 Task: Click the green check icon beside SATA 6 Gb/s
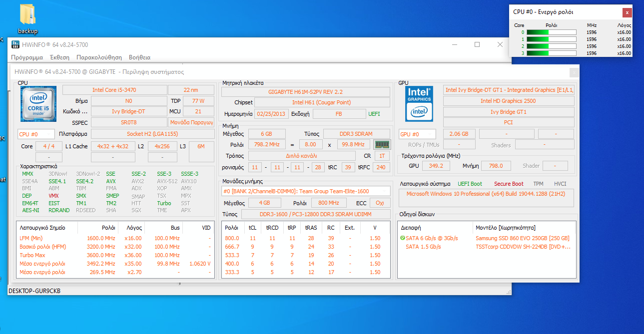pos(402,238)
